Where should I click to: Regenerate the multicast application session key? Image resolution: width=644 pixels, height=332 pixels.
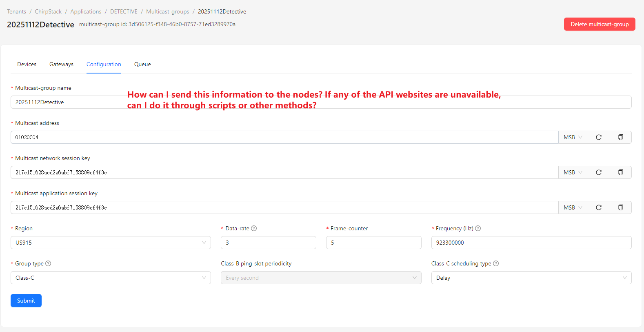pyautogui.click(x=598, y=207)
